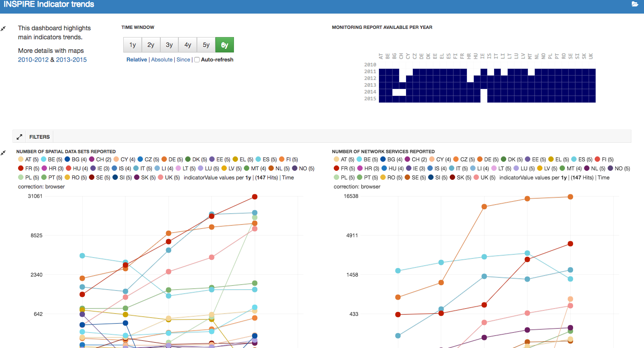Switch to Relative time mode
The height and width of the screenshot is (348, 644).
click(136, 60)
